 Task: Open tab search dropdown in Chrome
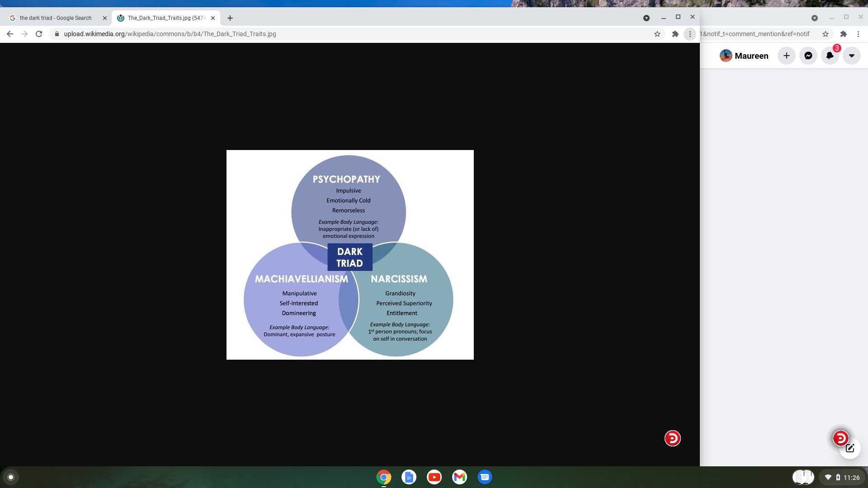click(646, 18)
